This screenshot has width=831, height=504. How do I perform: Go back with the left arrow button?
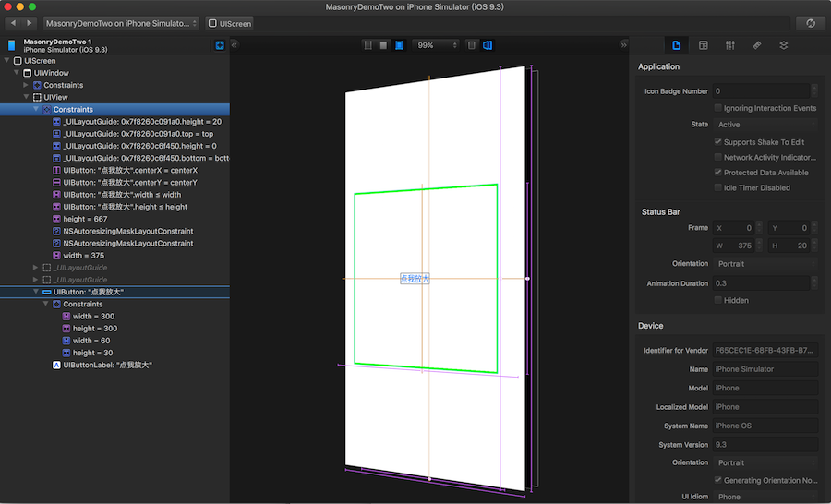coord(13,23)
